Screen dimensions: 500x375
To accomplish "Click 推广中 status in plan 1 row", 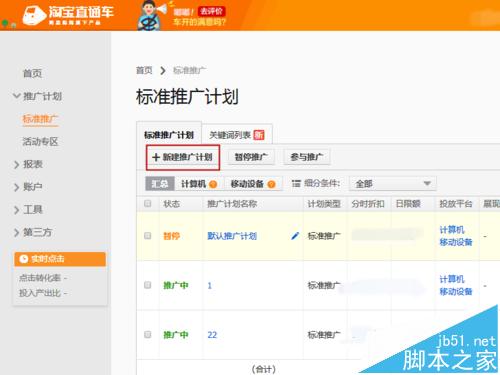I will tap(176, 286).
